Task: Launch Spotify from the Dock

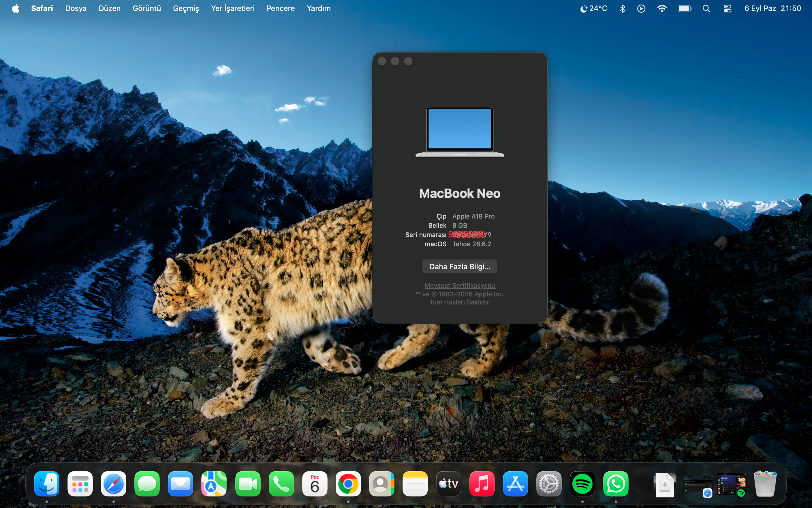Action: coord(582,484)
